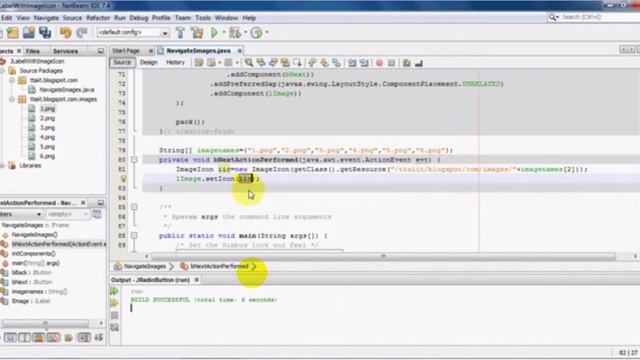Open the Debug menu
This screenshot has height=360, width=640.
coord(139,18)
